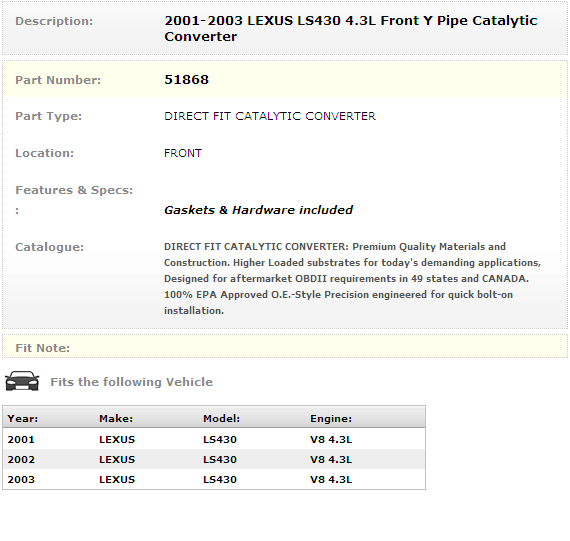Click the Year column header
The width and height of the screenshot is (570, 541).
23,418
